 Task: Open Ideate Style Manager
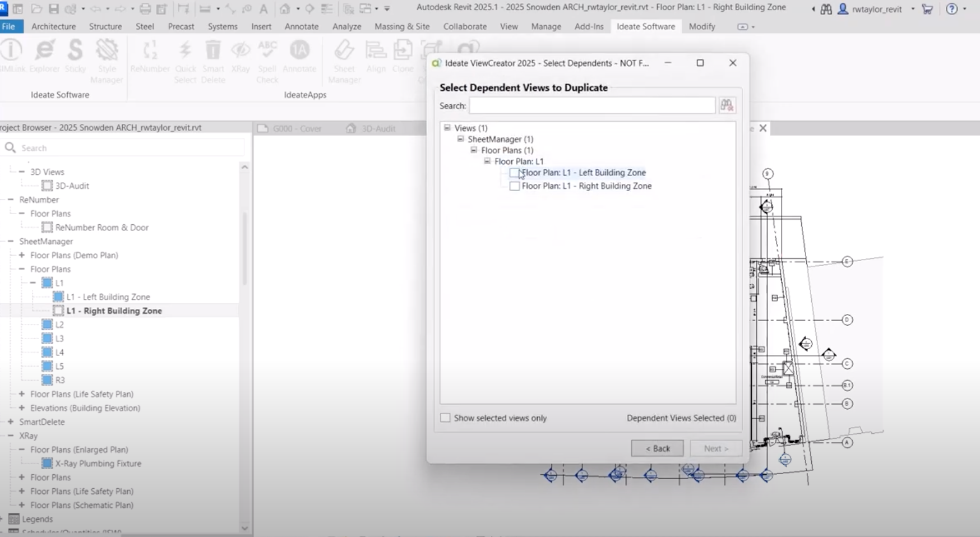coord(106,59)
